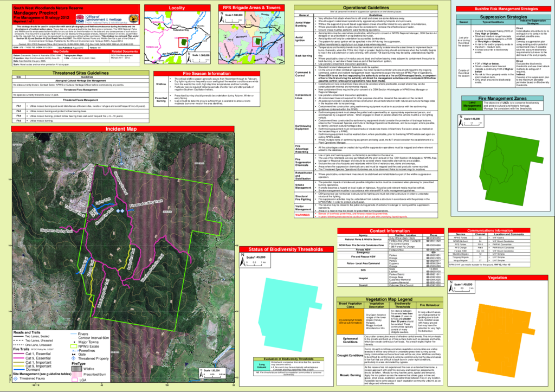Click the Incident Map title bar
The image size is (555, 392).
pyautogui.click(x=122, y=129)
